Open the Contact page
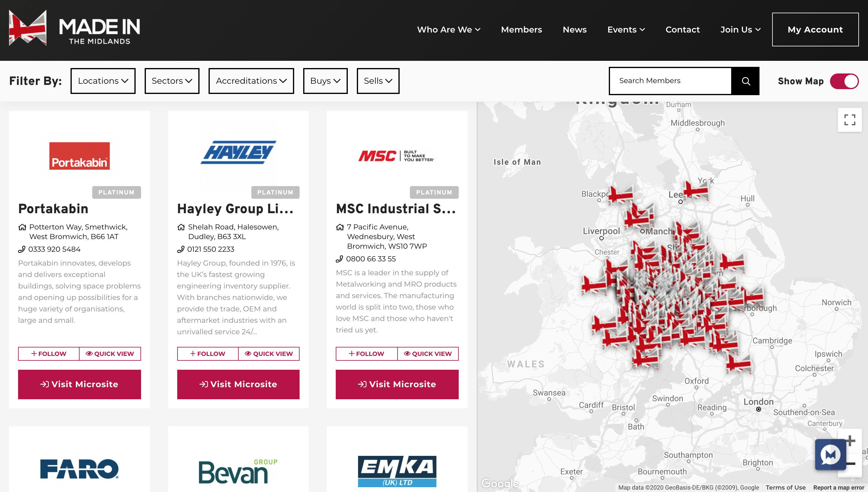The height and width of the screenshot is (492, 868). point(682,30)
